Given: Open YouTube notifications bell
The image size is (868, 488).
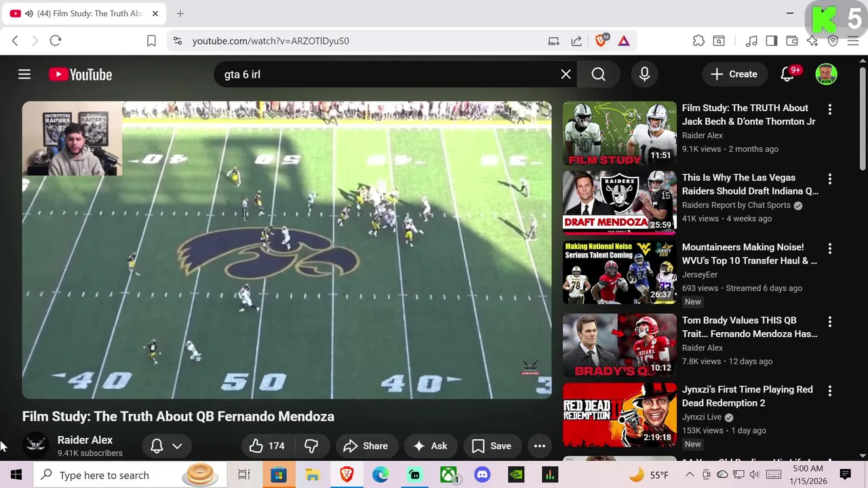Looking at the screenshot, I should click(x=788, y=74).
